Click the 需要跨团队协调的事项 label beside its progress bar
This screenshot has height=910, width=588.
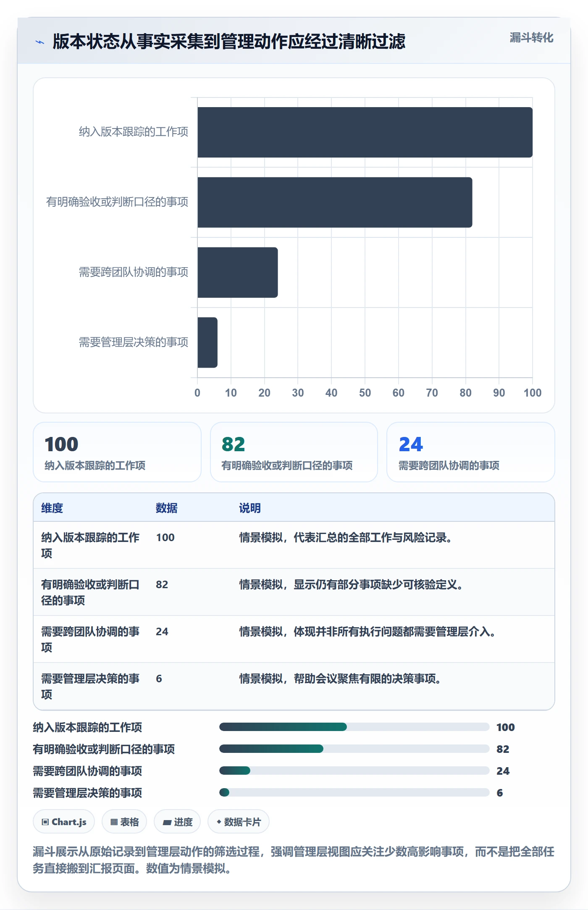(x=87, y=771)
